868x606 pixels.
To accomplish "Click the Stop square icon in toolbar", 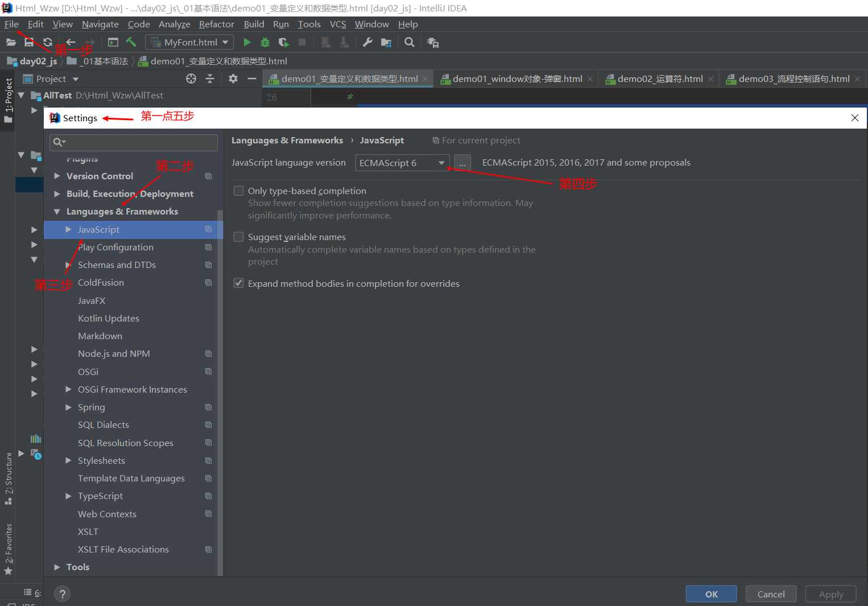I will click(x=302, y=42).
